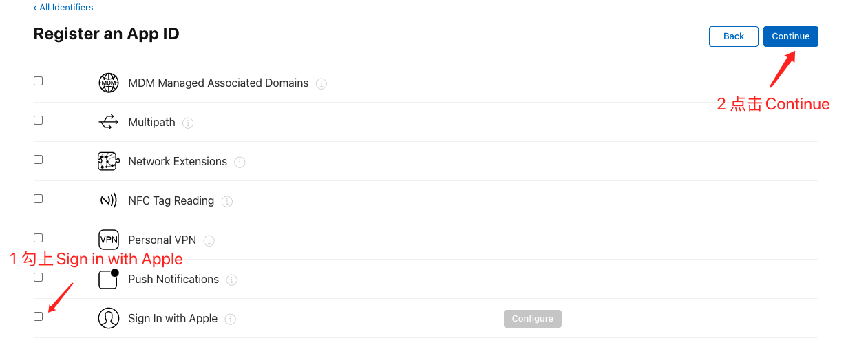868x345 pixels.
Task: Click the Sign In with Apple person icon
Action: pos(109,318)
